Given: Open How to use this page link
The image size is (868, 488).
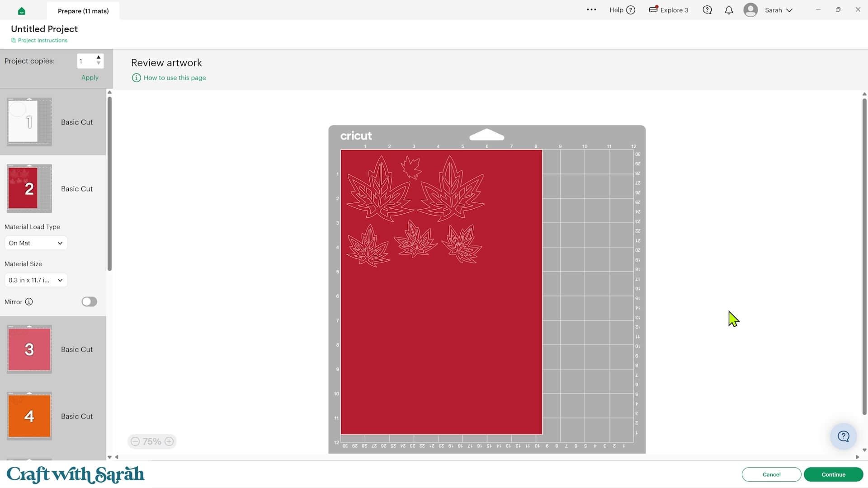Looking at the screenshot, I should coord(175,78).
